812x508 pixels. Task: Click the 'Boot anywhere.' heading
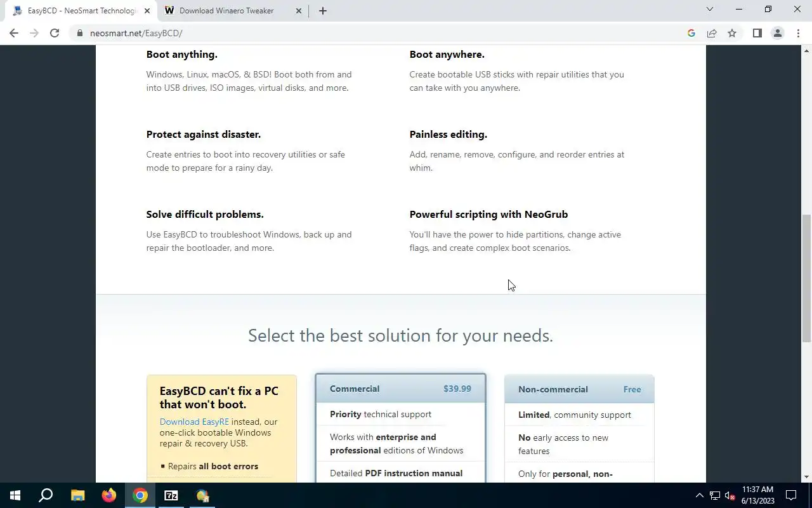(x=447, y=55)
